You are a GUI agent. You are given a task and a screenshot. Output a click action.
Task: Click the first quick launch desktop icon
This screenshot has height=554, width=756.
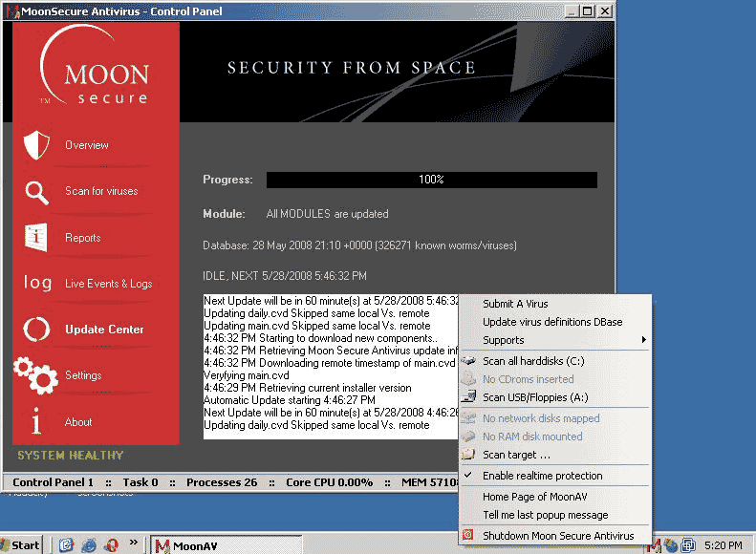coord(66,544)
